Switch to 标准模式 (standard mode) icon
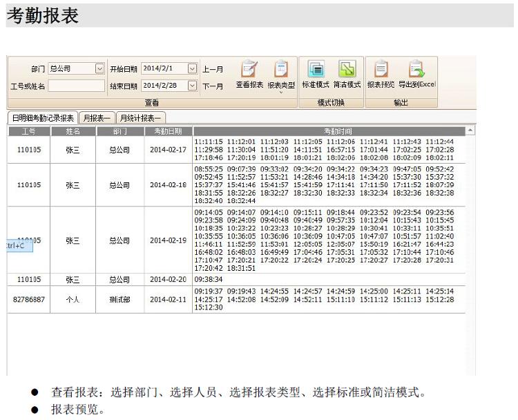Screen dimensions: 518x420 [x=316, y=70]
